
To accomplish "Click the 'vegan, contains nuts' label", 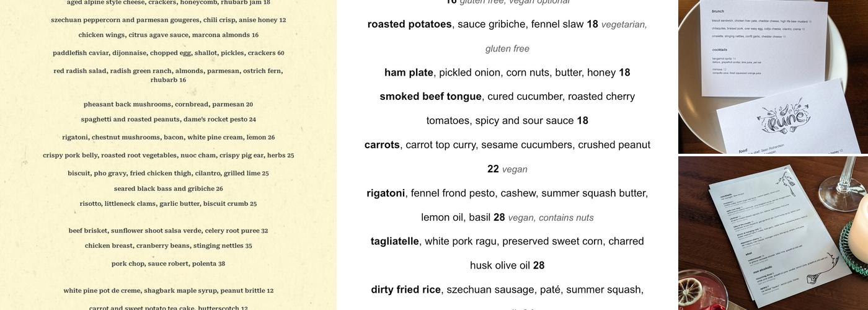I will (551, 218).
